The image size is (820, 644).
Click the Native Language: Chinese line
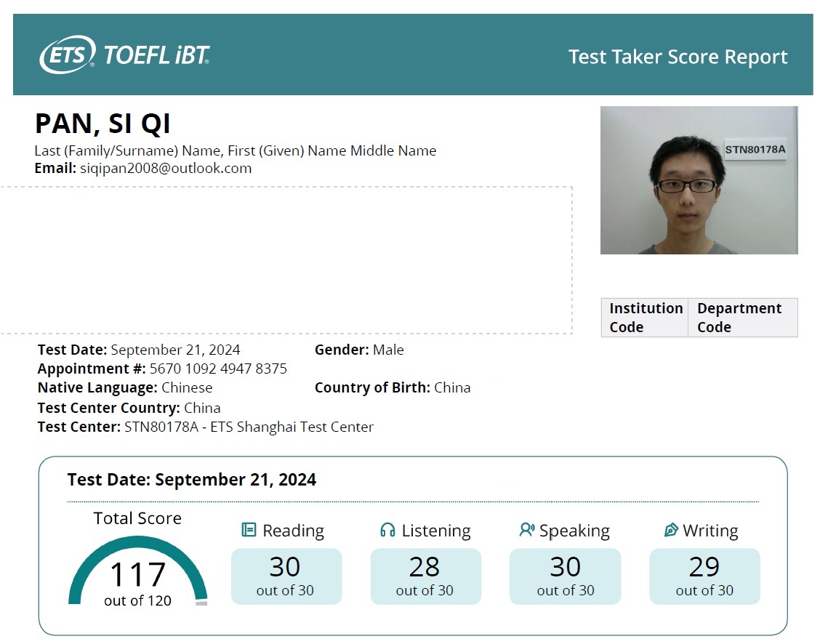125,388
